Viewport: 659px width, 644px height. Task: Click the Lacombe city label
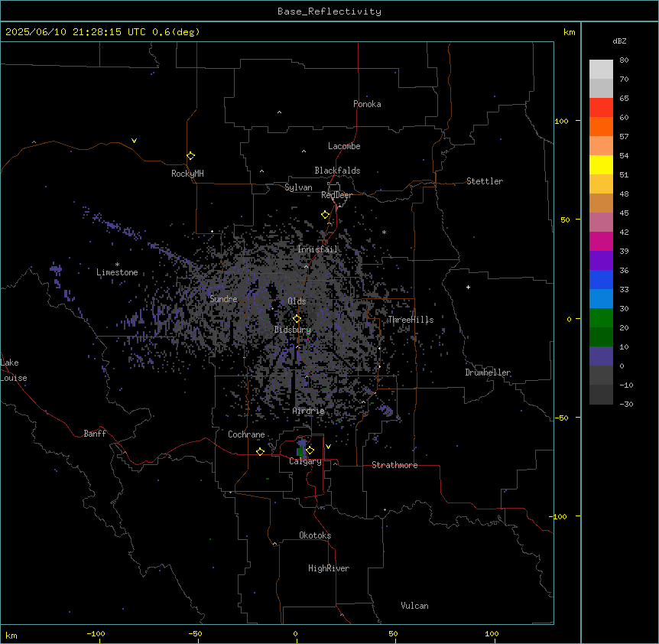(344, 146)
